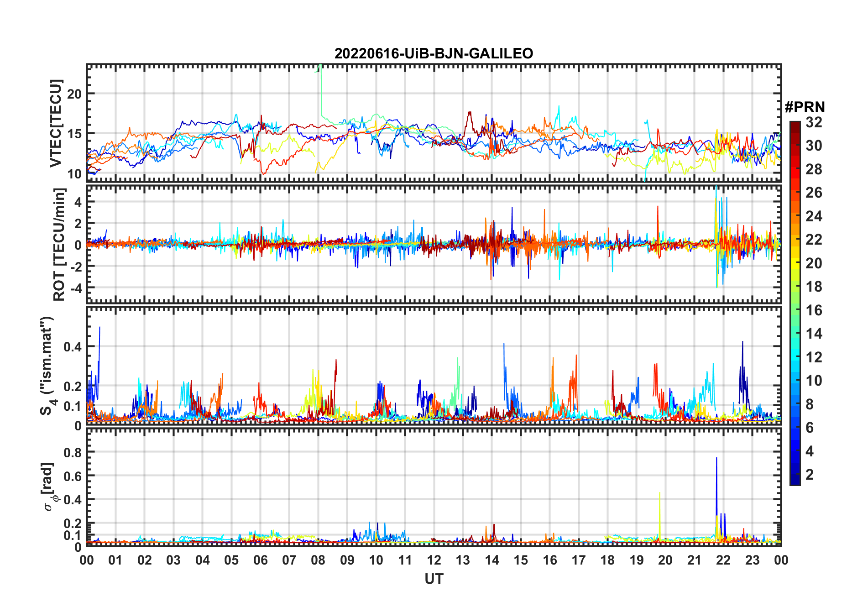
Task: Click colorbar tick label 18
Action: pos(814,287)
